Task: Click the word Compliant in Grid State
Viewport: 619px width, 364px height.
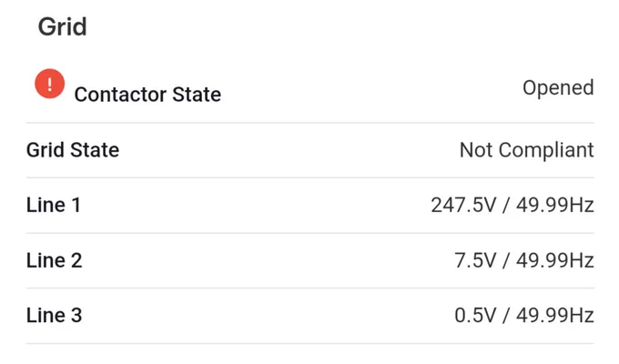Action: (546, 151)
